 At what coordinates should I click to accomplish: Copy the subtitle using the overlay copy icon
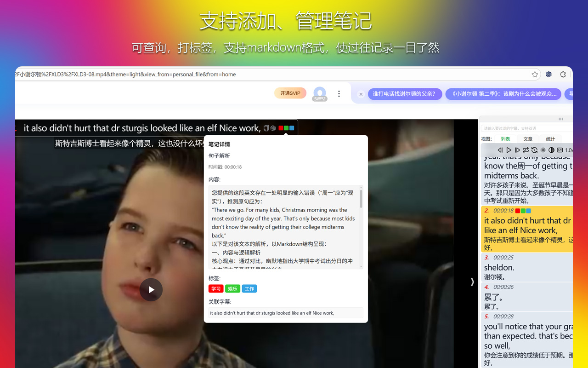(x=266, y=128)
